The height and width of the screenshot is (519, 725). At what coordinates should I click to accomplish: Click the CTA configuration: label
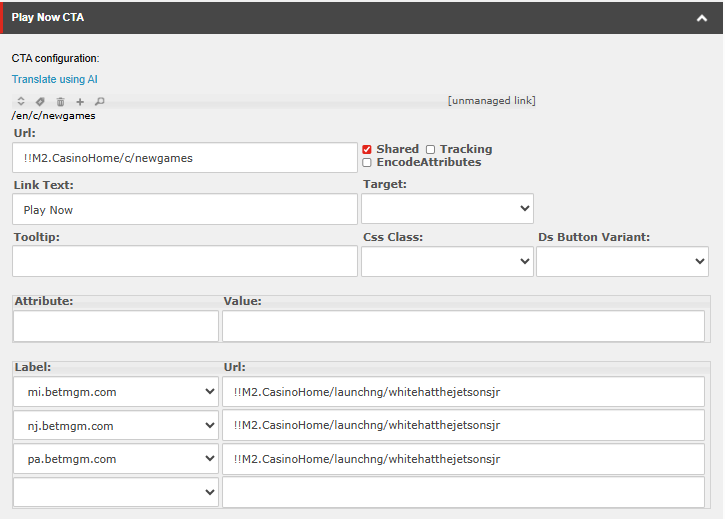tap(55, 58)
